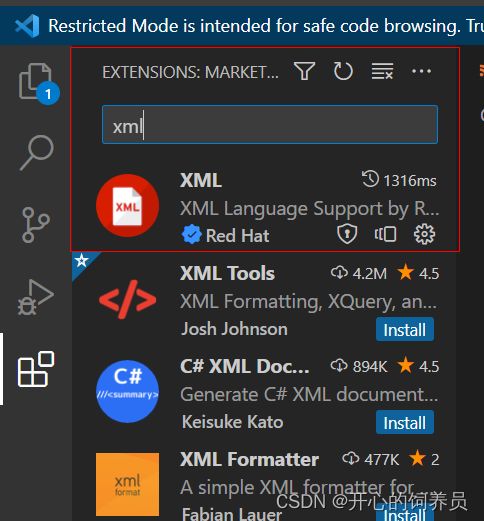Install the XML Tools extension
The width and height of the screenshot is (484, 521).
405,330
